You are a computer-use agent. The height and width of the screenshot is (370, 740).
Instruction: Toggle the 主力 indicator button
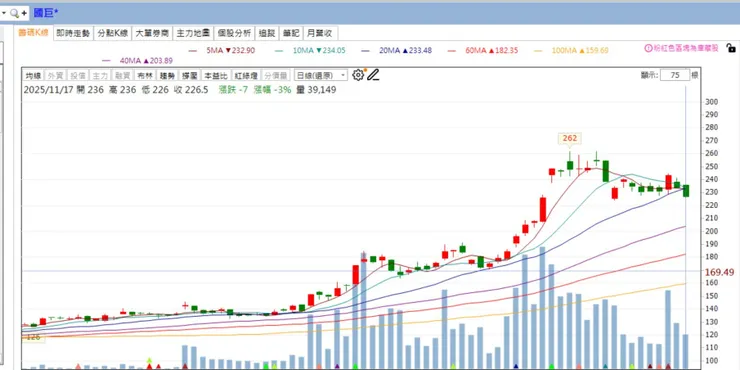pyautogui.click(x=100, y=76)
